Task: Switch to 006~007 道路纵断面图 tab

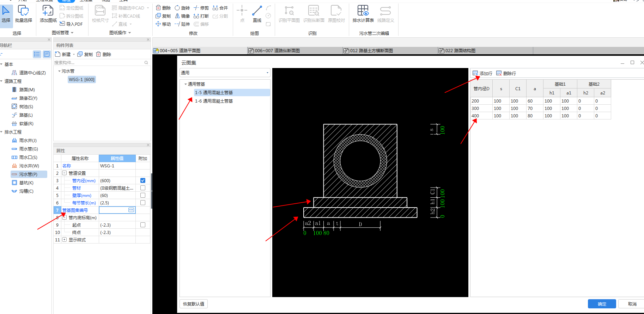Action: click(x=295, y=51)
